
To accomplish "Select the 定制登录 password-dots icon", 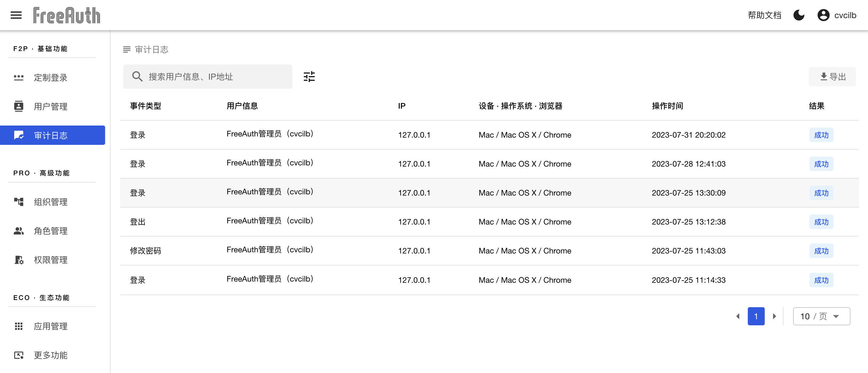I will (x=18, y=78).
